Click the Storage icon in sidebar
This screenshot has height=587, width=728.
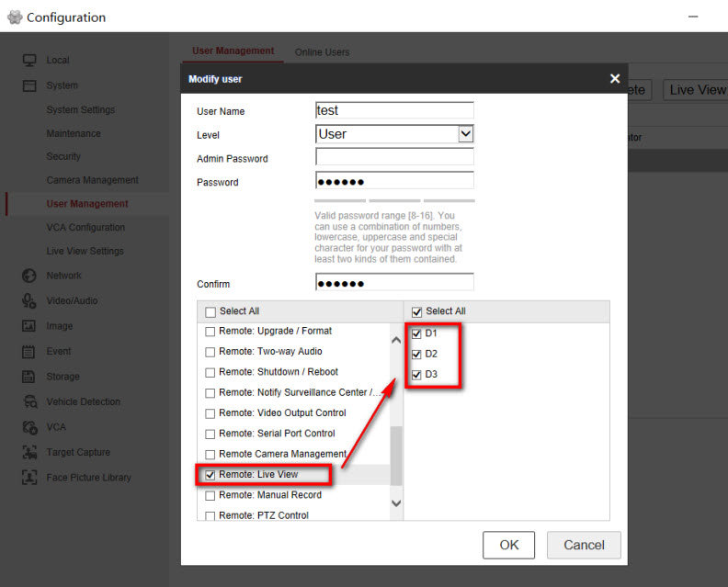click(x=29, y=377)
